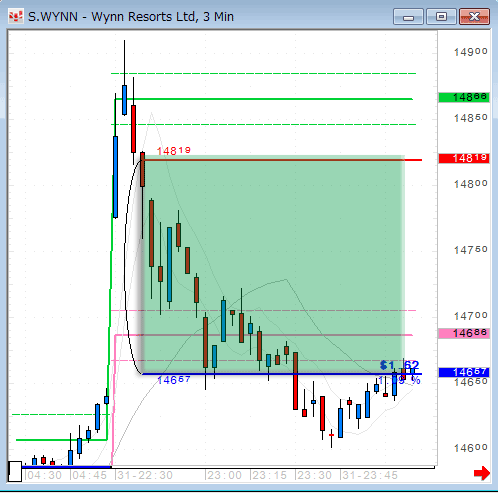The height and width of the screenshot is (493, 498).
Task: Click the $1.62 profit label
Action: 399,365
